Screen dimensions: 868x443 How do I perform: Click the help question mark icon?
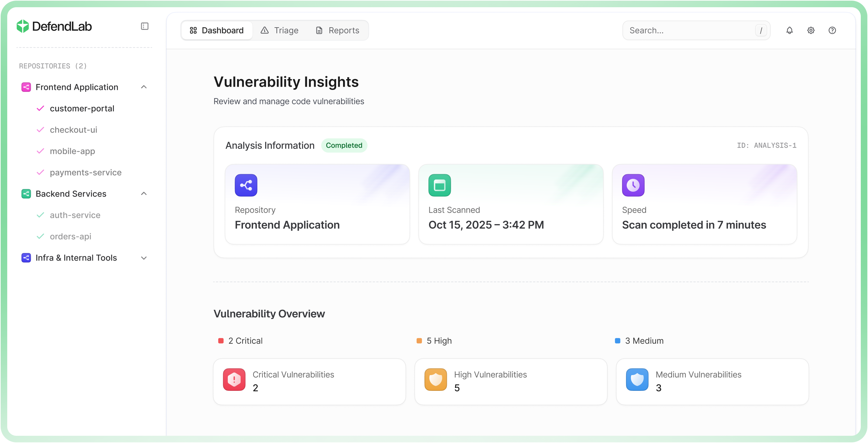coord(832,30)
